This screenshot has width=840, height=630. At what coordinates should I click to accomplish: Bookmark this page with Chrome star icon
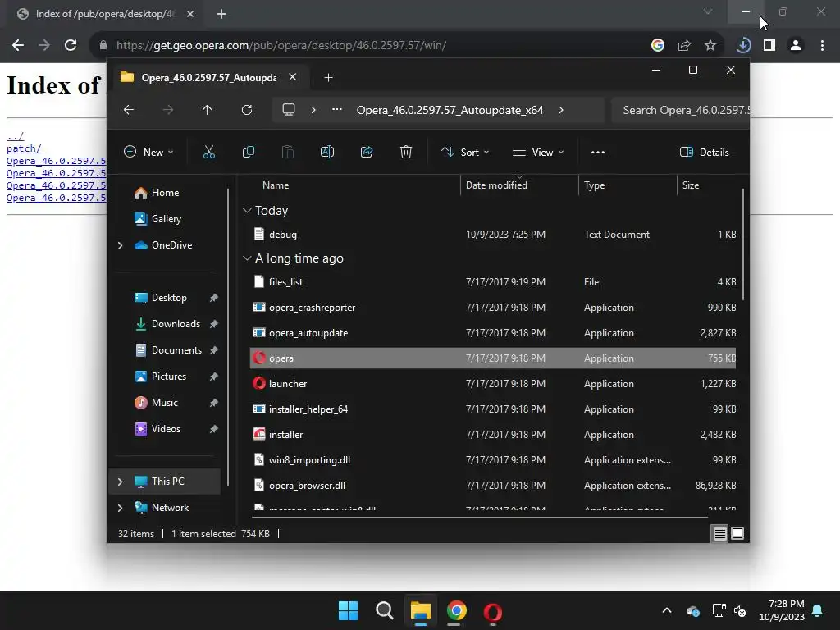pyautogui.click(x=710, y=45)
